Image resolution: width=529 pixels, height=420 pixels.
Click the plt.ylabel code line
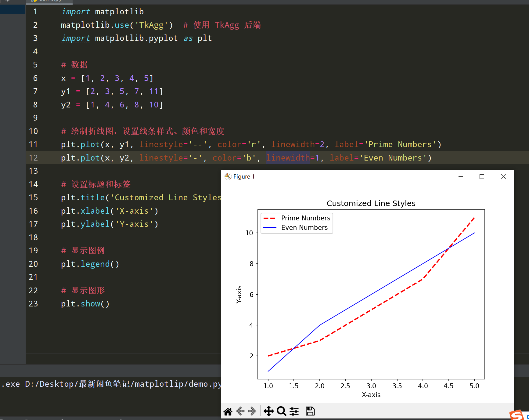point(110,224)
